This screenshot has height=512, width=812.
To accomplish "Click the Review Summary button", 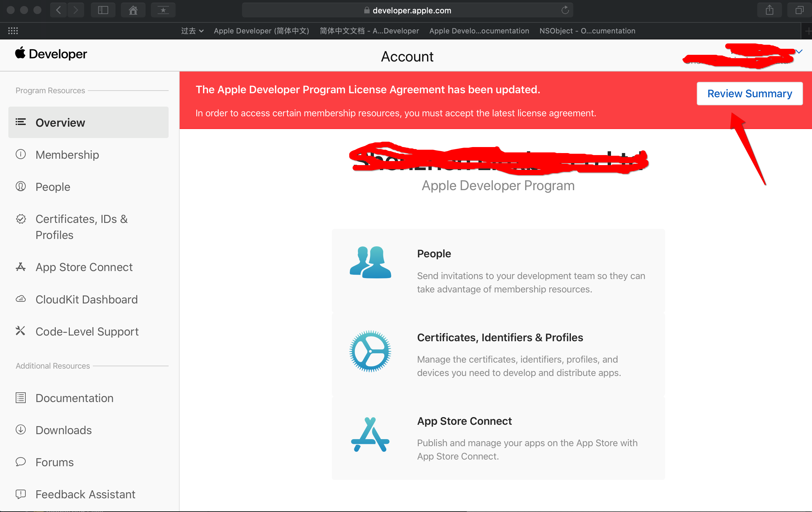I will click(x=749, y=94).
